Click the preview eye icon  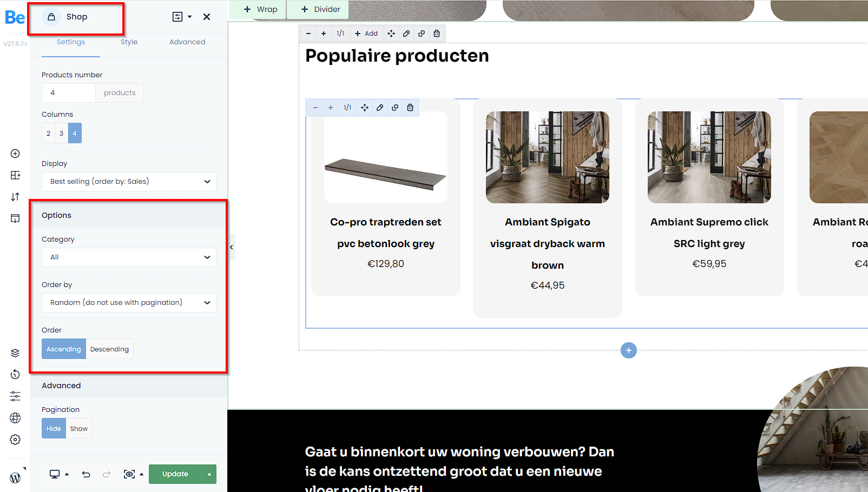[129, 474]
